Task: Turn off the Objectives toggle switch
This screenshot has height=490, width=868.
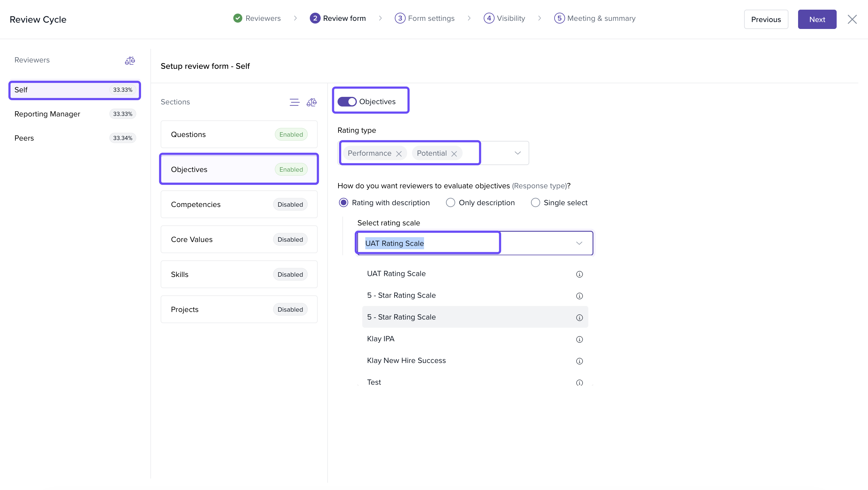Action: click(347, 101)
